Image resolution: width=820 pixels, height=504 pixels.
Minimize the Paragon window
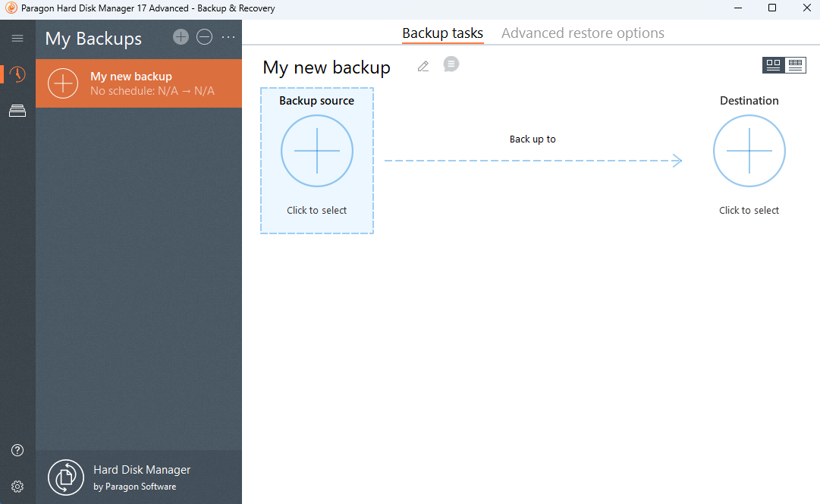click(x=738, y=8)
